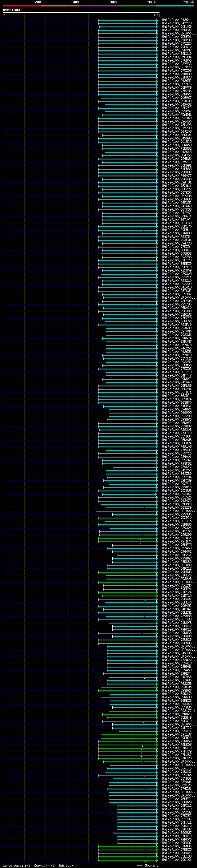Open hit UniRef100_P42652
Image resolution: width=197 pixels, height=868 pixels.
click(177, 81)
